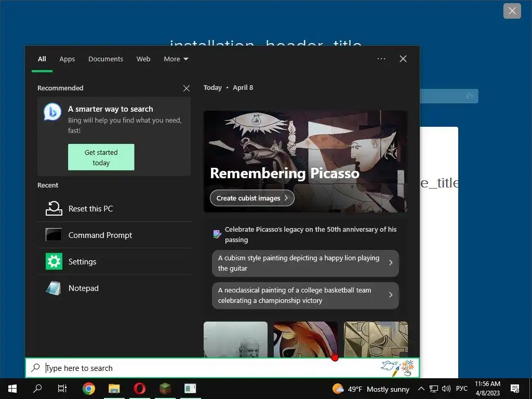Viewport: 532px width, 399px height.
Task: Open the beige cubist artwork thumbnail
Action: coord(376,339)
